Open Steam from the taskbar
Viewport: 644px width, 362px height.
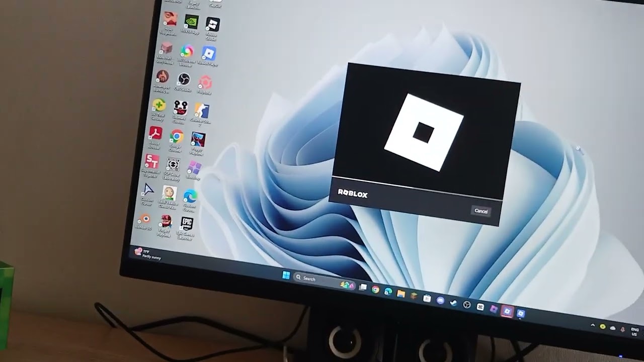pyautogui.click(x=453, y=303)
